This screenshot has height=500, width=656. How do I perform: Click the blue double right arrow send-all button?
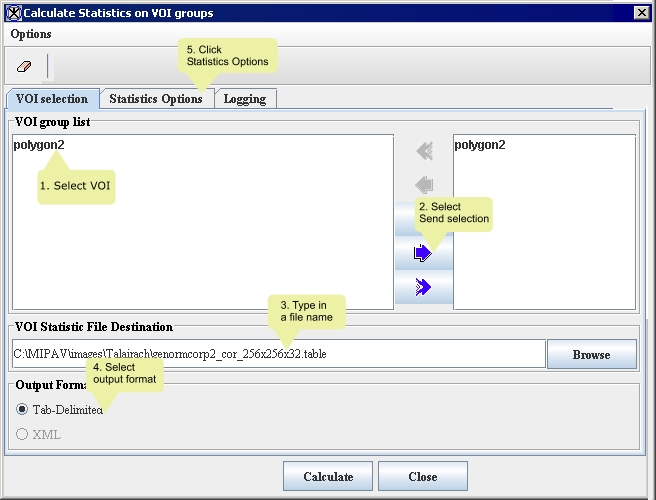click(x=424, y=287)
